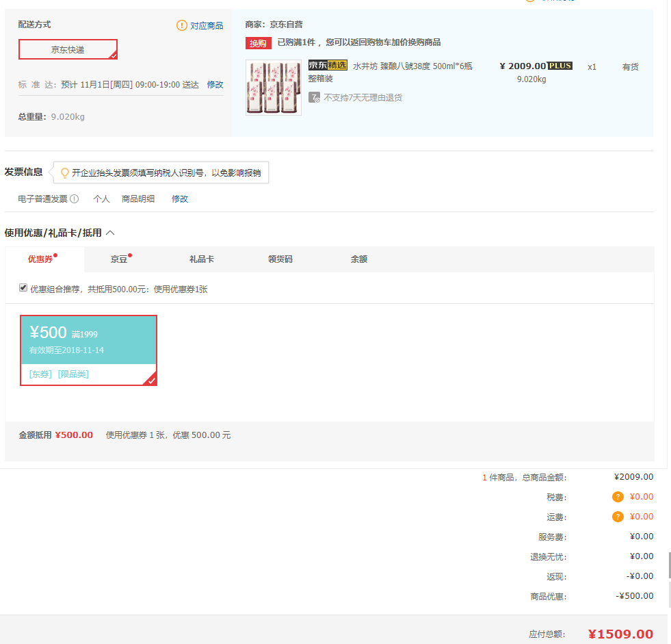Click the question mark icon beside 税费
Screen dimensions: 671x644
coord(618,497)
